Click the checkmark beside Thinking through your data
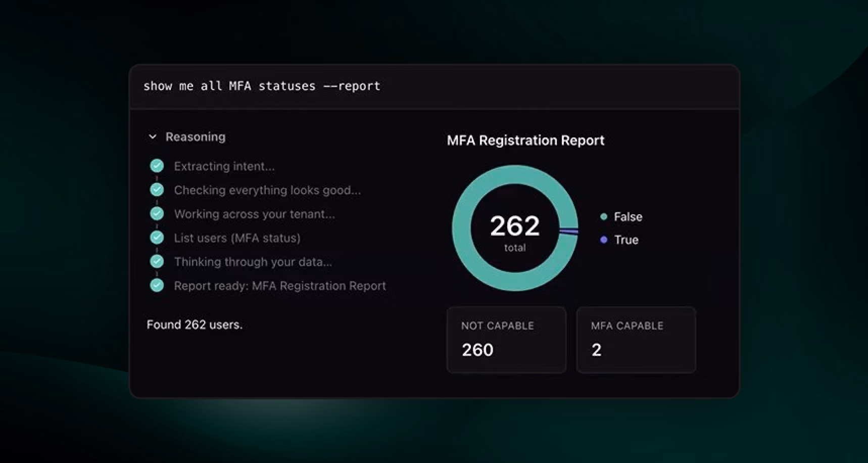868x463 pixels. (x=157, y=261)
